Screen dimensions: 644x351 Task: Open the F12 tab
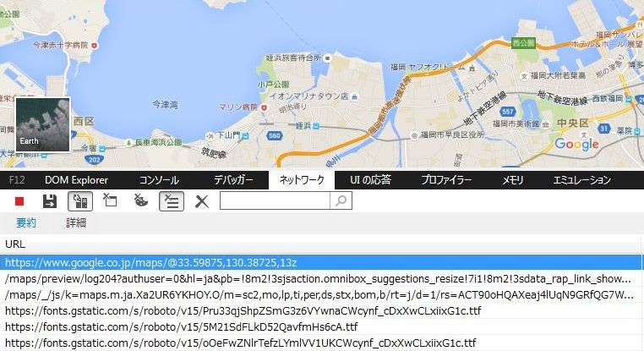pos(17,180)
